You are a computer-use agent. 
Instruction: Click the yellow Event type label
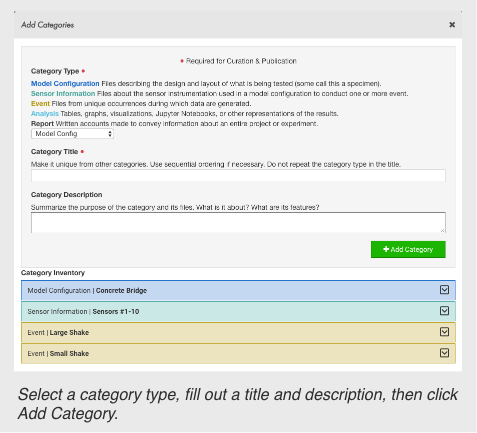[x=40, y=103]
